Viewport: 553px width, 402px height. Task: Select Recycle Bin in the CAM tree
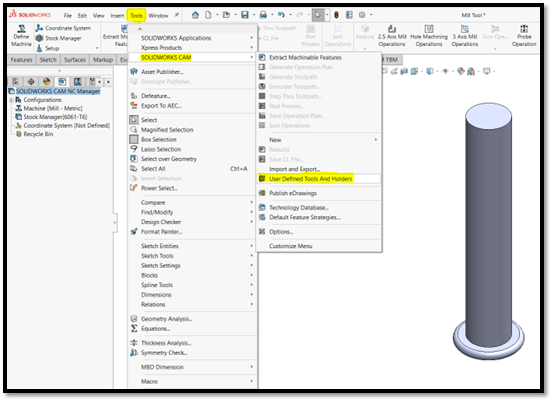(x=38, y=134)
